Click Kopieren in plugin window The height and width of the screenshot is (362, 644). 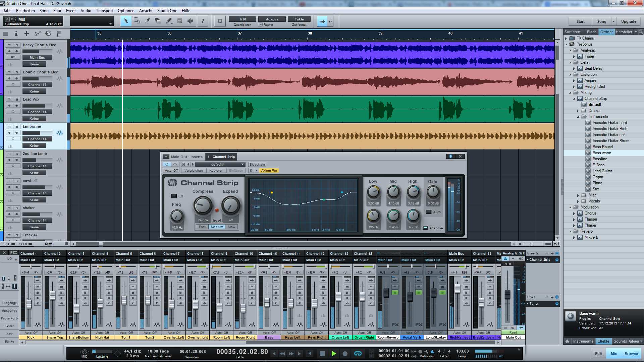pos(216,171)
